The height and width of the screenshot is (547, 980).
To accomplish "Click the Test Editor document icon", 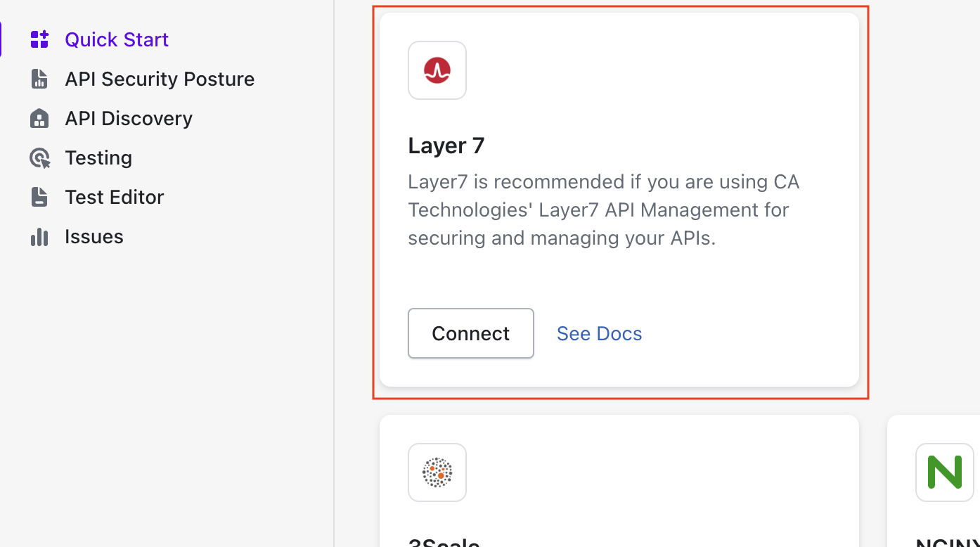I will tap(39, 197).
